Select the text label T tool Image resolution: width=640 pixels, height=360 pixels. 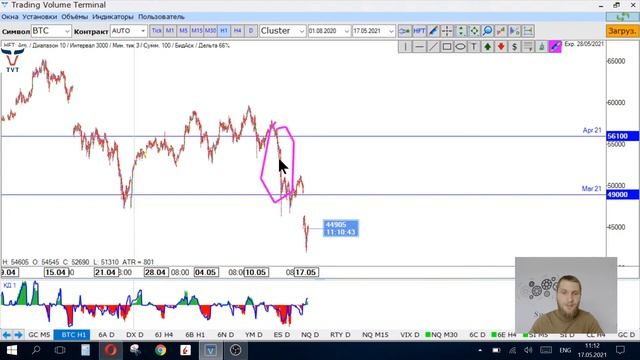click(x=473, y=47)
